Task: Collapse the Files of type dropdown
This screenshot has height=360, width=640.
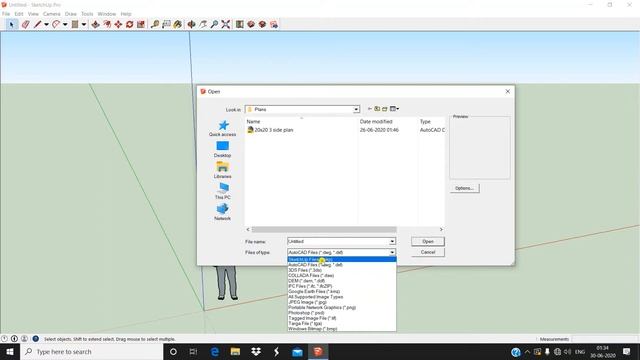Action: tap(392, 253)
